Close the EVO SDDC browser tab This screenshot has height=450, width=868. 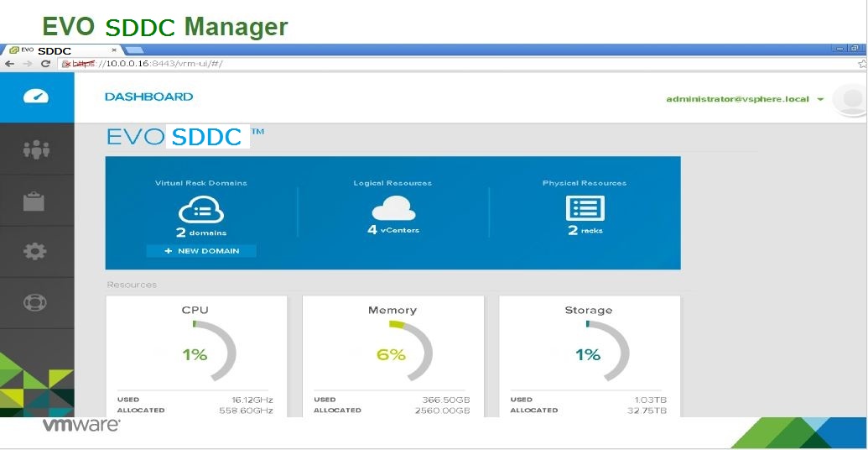114,50
